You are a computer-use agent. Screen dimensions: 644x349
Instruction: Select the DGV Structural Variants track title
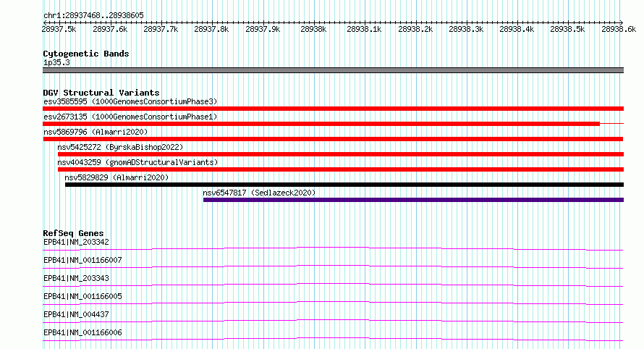pyautogui.click(x=101, y=93)
